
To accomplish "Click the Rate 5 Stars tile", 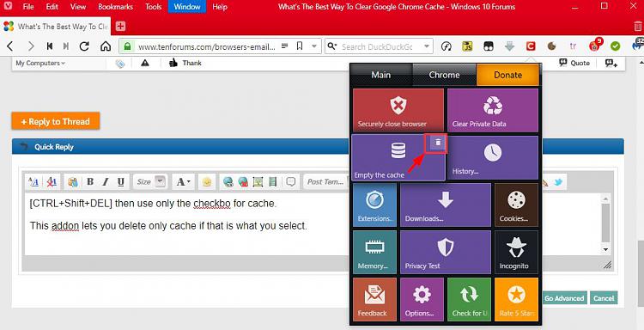I will tap(516, 299).
